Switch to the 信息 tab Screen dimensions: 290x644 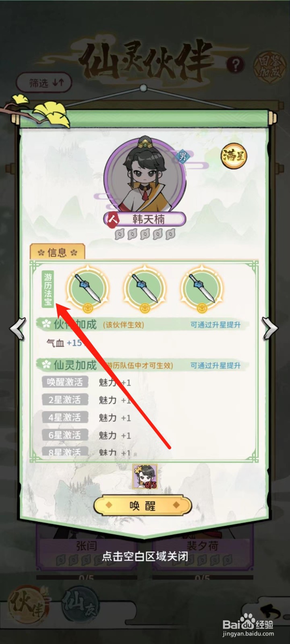coord(57,252)
